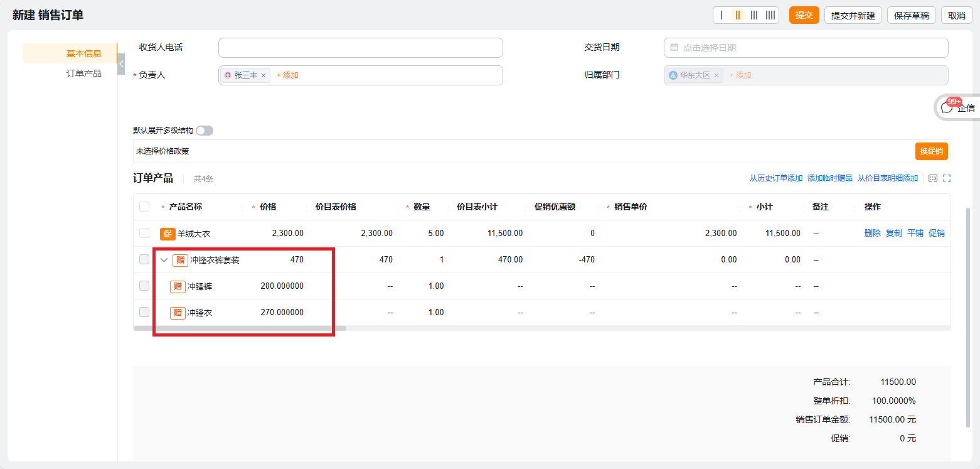Image resolution: width=980 pixels, height=469 pixels.
Task: Open table column settings icon
Action: click(933, 178)
